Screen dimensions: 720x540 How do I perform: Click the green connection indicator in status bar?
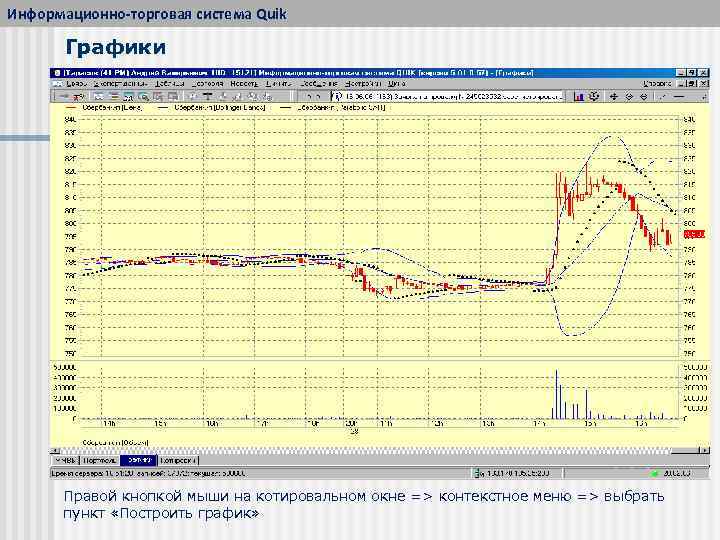tap(655, 473)
